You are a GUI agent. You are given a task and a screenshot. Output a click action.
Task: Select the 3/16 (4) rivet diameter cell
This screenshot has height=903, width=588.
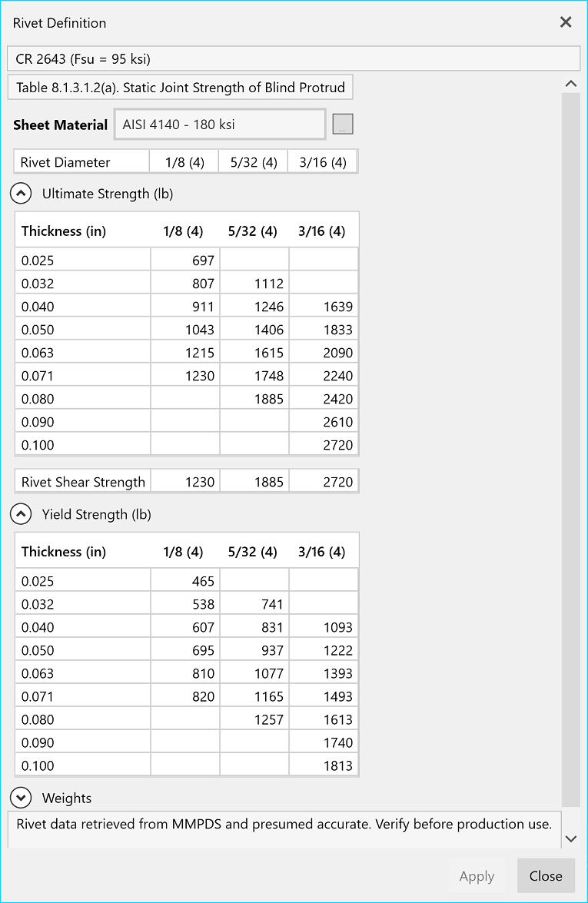[323, 162]
